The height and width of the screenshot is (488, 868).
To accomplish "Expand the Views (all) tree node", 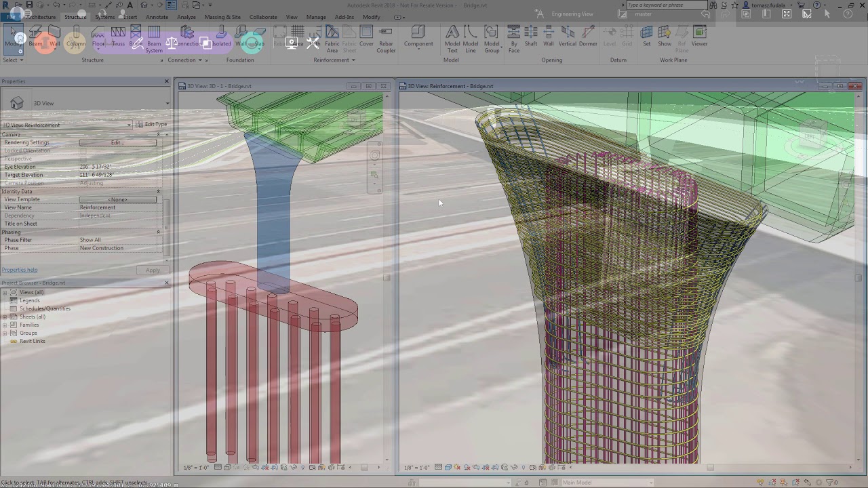I will click(5, 292).
